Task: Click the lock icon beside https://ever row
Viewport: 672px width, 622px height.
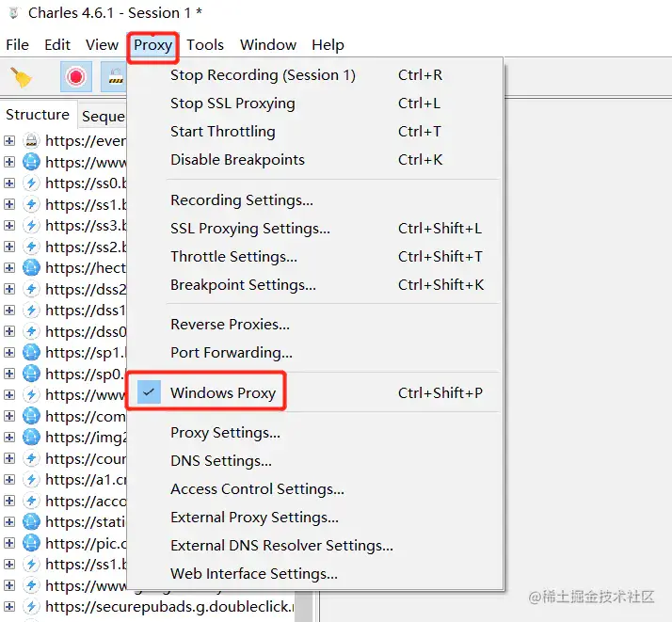Action: pyautogui.click(x=31, y=140)
